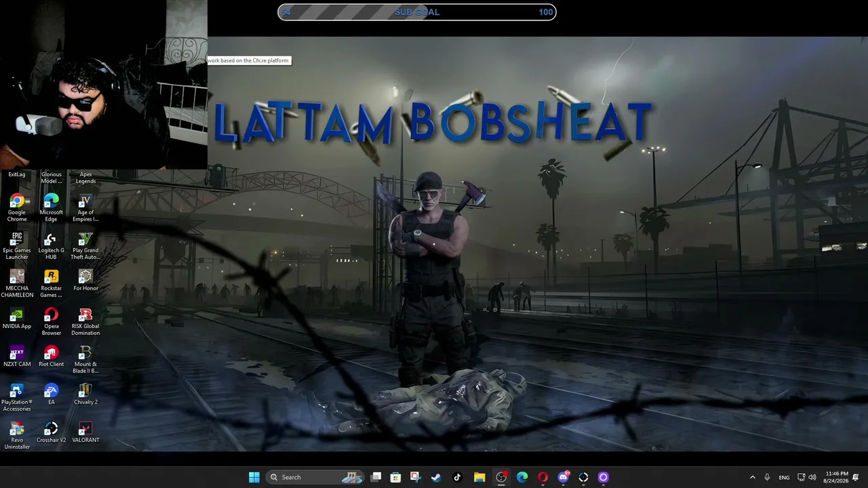Open Steam from the taskbar
Screen dimensions: 868x488
(436, 477)
